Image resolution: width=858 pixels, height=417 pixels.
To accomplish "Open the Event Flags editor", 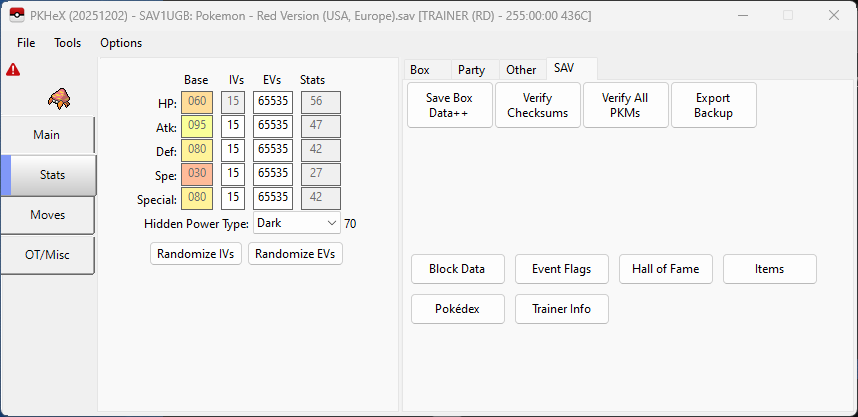I will pyautogui.click(x=561, y=269).
